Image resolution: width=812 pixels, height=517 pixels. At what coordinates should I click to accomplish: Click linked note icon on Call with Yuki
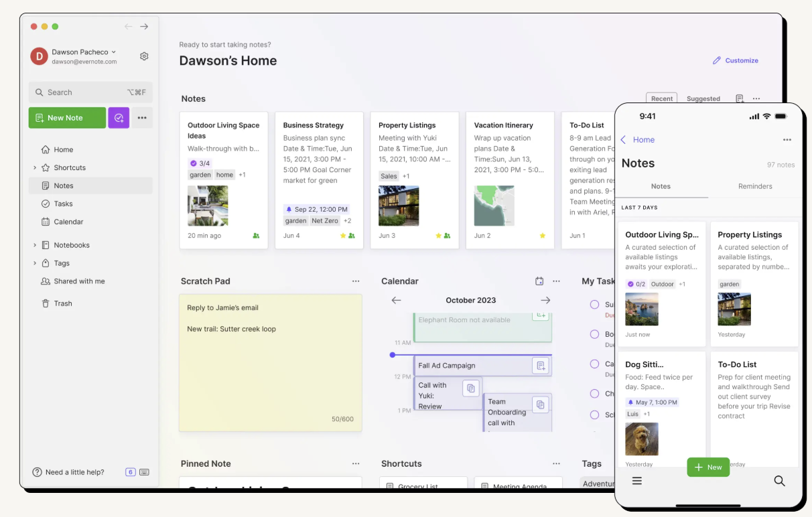tap(471, 388)
